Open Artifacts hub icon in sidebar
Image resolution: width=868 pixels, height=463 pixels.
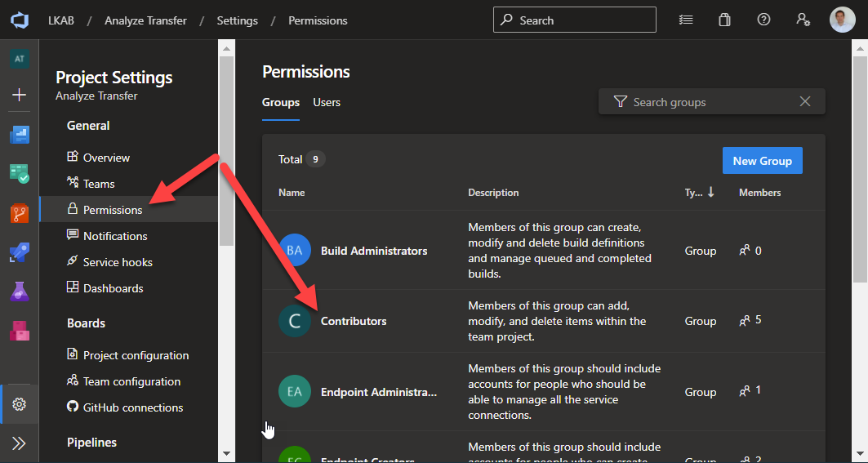(x=20, y=331)
